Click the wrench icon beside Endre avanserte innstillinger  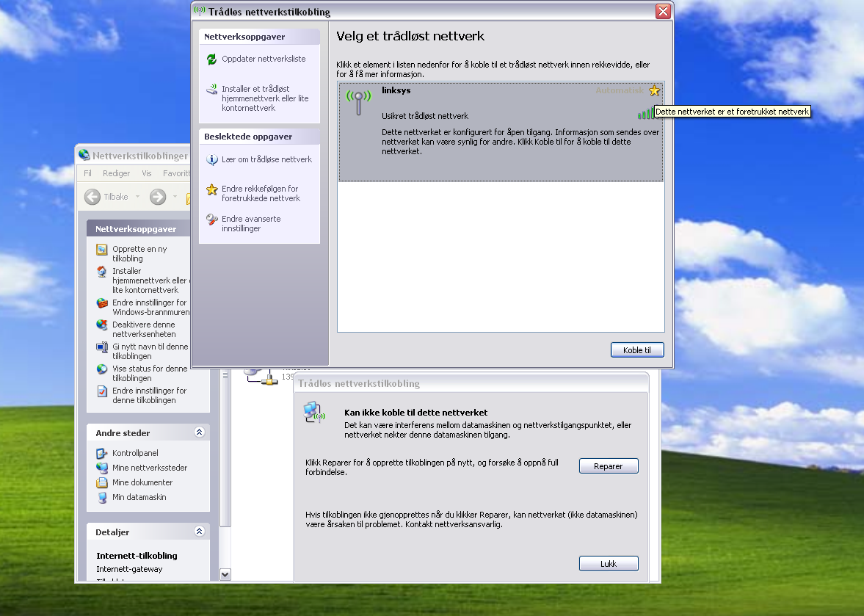click(x=211, y=220)
